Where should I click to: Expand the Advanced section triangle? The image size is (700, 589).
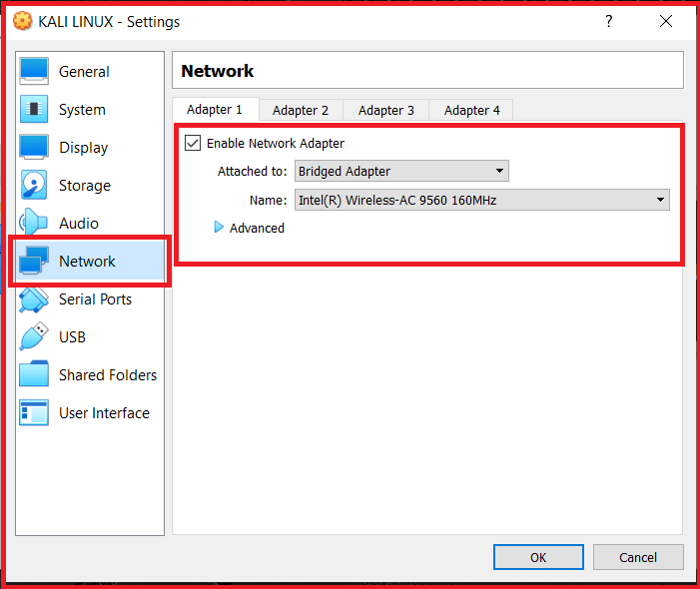[x=219, y=228]
